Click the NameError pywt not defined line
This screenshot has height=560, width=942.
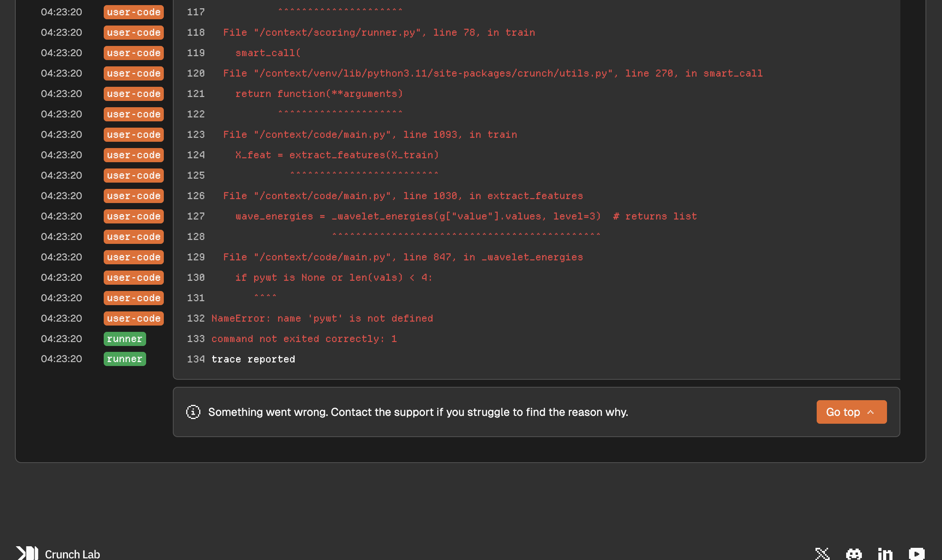(x=322, y=318)
